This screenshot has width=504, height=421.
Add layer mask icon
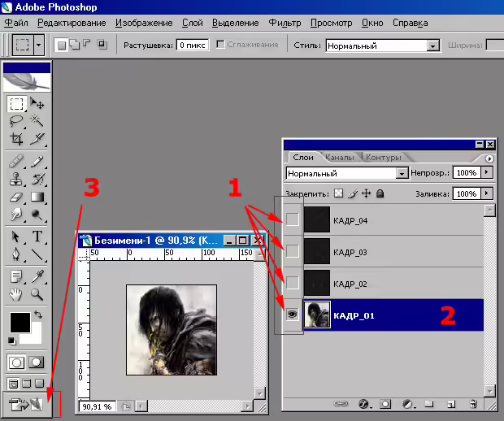click(x=385, y=404)
